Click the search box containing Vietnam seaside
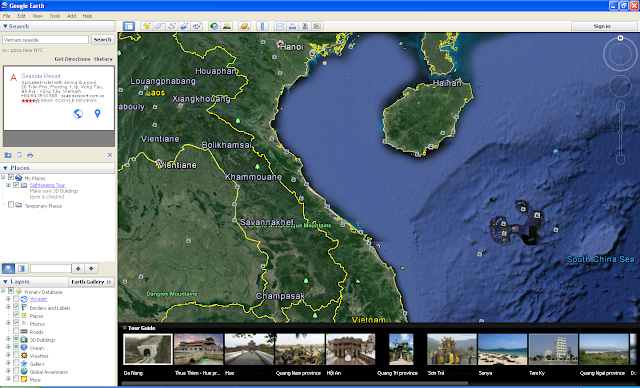This screenshot has height=388, width=640. [x=45, y=40]
